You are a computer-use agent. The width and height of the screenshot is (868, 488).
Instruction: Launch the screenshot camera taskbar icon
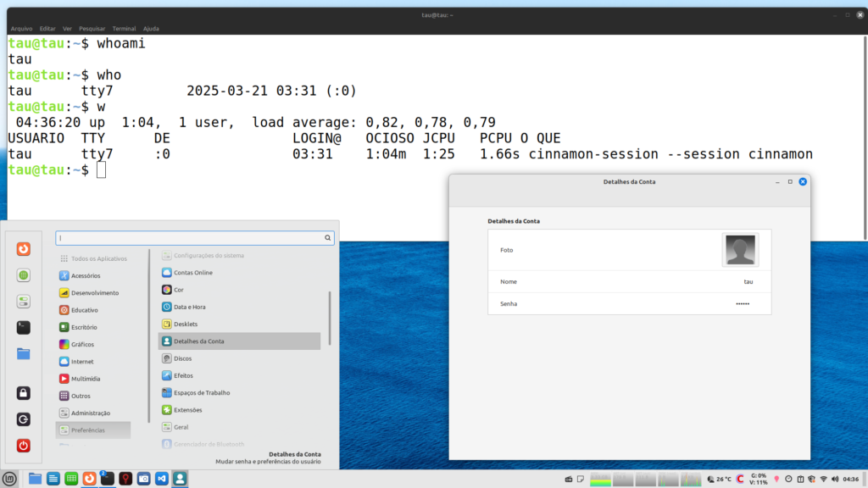pyautogui.click(x=142, y=479)
